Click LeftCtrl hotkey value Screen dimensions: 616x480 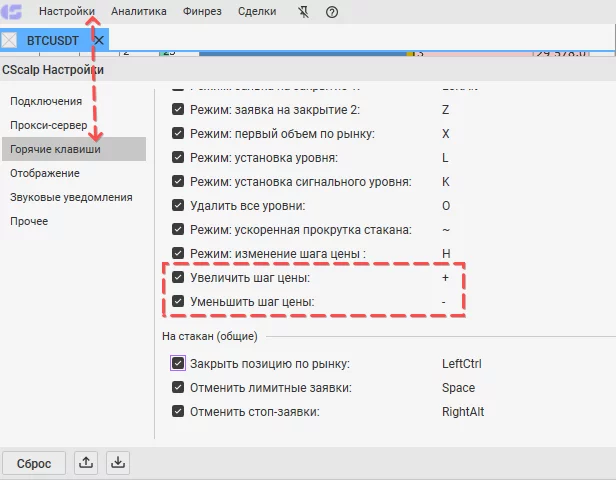pos(462,364)
